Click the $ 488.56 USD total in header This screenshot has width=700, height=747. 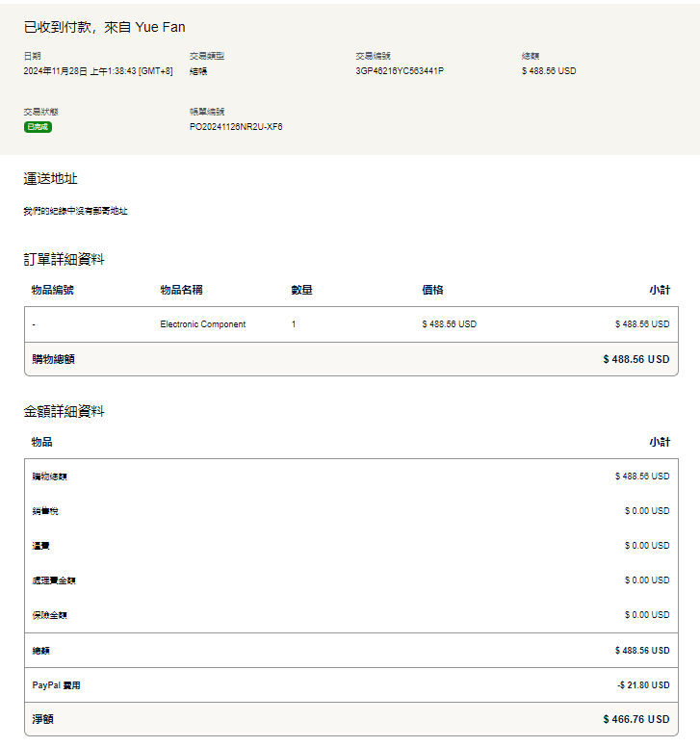pyautogui.click(x=548, y=71)
